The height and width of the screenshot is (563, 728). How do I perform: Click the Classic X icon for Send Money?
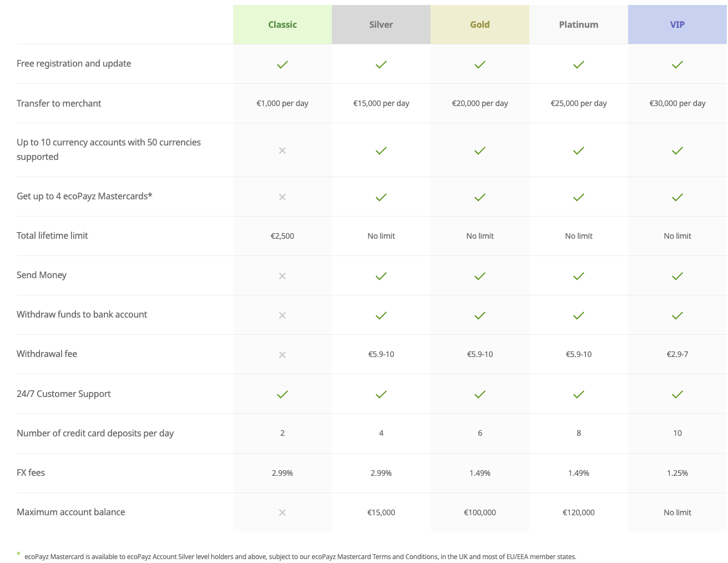click(x=282, y=276)
